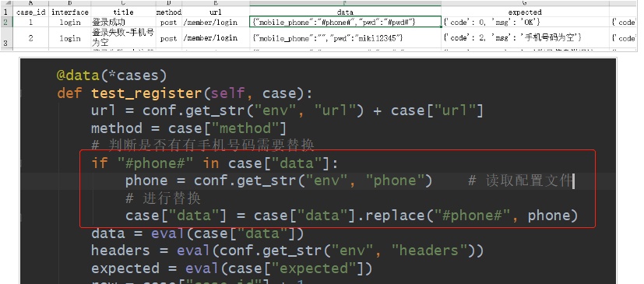Select column F header above data
The height and width of the screenshot is (284, 644).
click(346, 3)
